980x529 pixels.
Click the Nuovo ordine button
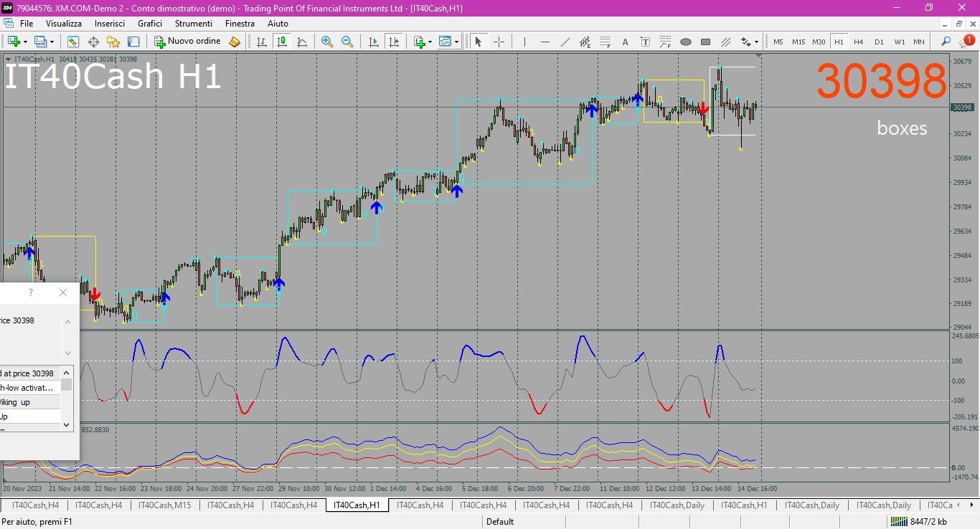[187, 42]
